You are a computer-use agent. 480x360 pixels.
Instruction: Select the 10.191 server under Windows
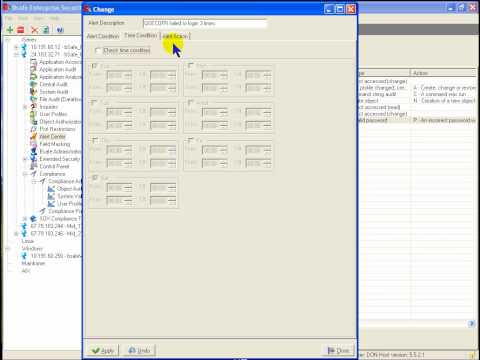(56, 256)
